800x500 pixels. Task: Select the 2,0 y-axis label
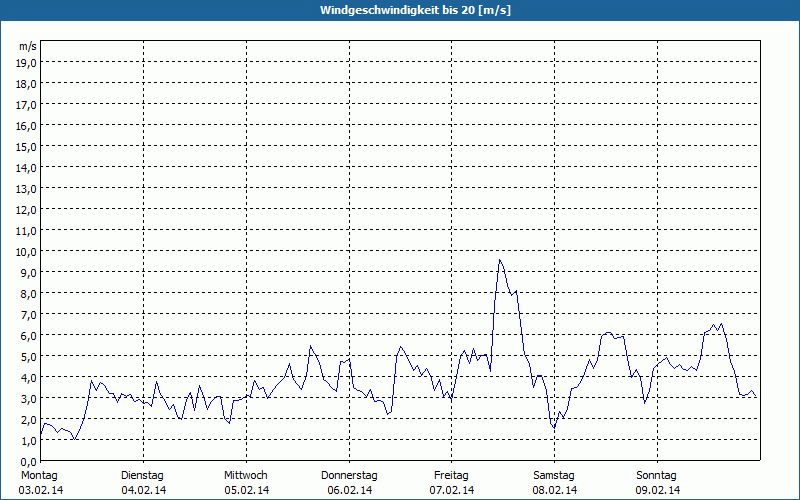click(x=29, y=420)
